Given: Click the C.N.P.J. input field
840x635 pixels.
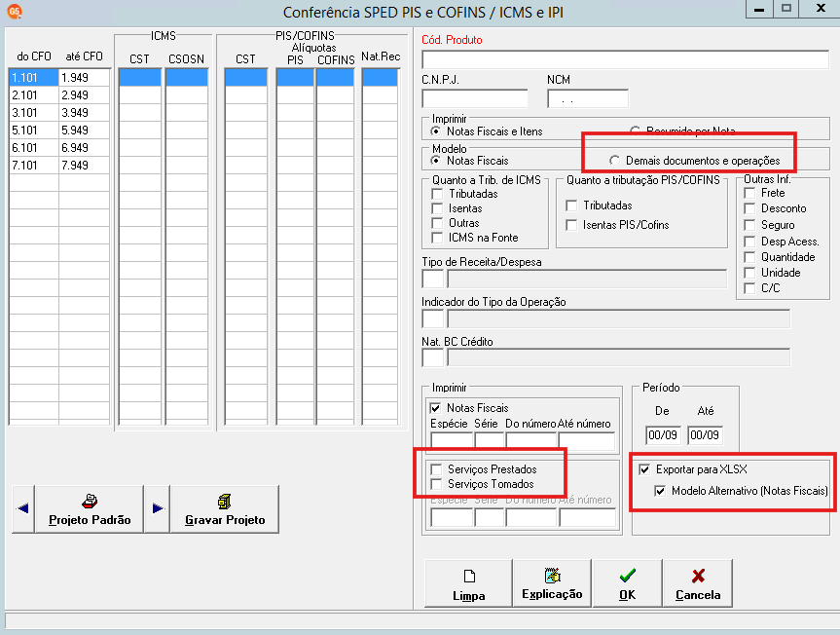Looking at the screenshot, I should tap(475, 99).
